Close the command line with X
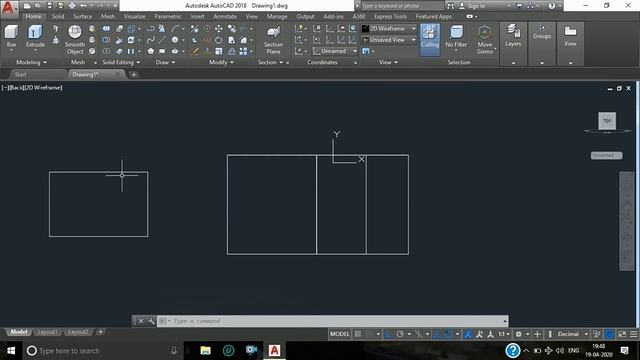Viewport: 640px width, 360px height. [x=141, y=321]
